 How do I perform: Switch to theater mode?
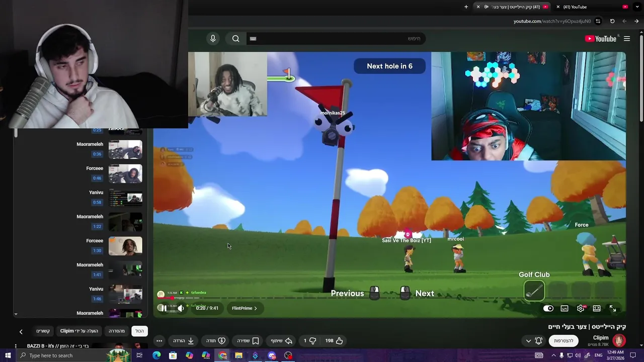pos(597,308)
